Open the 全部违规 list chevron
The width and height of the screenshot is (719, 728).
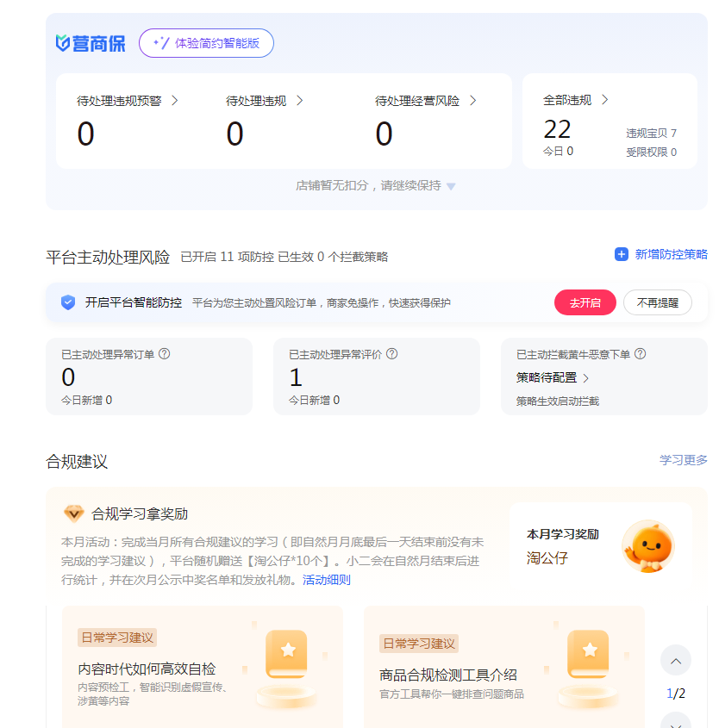pyautogui.click(x=604, y=100)
